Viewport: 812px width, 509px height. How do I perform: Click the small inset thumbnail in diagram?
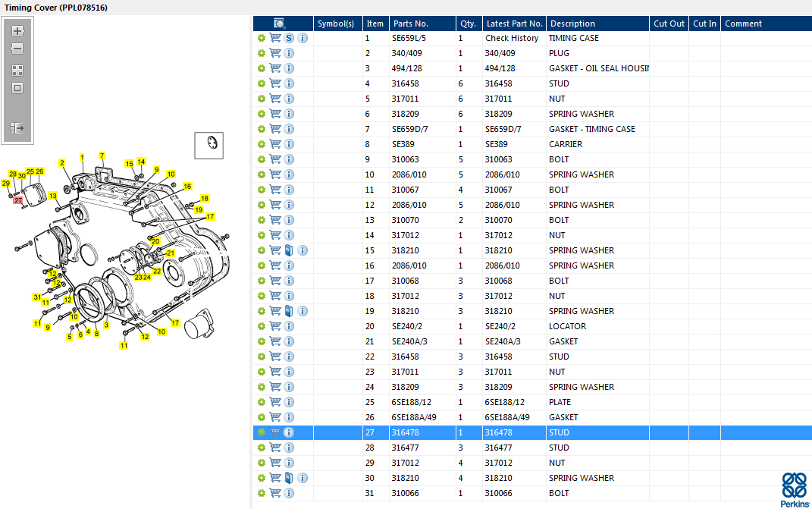208,144
